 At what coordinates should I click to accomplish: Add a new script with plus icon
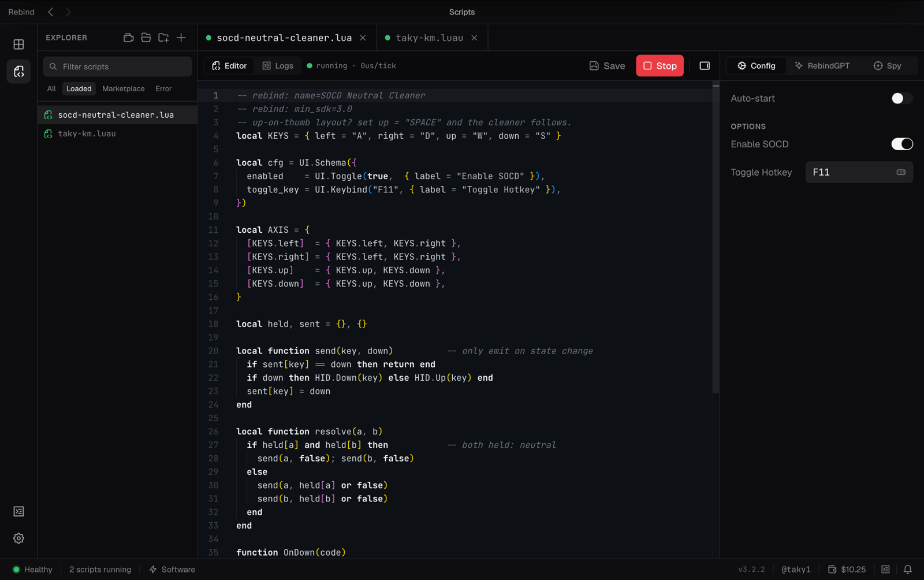(x=181, y=38)
